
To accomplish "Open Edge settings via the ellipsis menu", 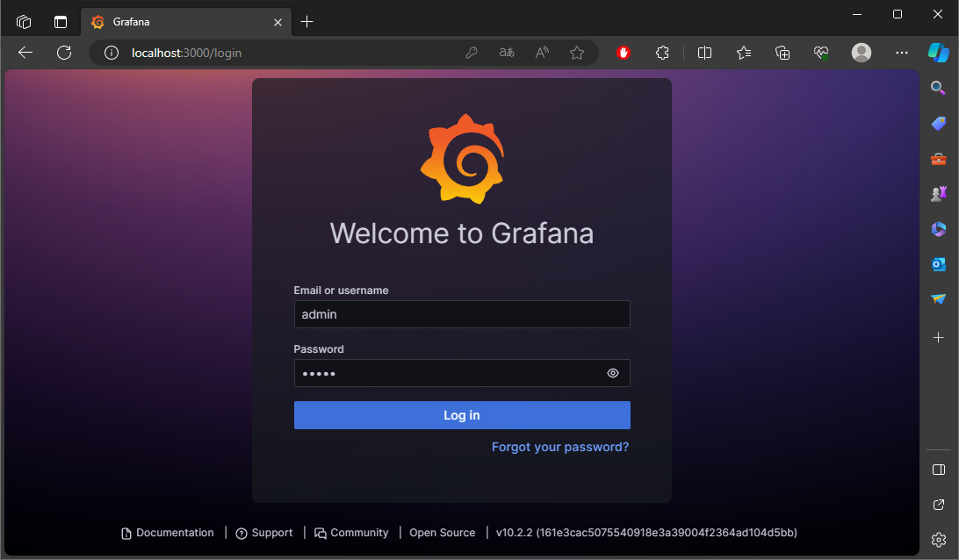I will 901,53.
